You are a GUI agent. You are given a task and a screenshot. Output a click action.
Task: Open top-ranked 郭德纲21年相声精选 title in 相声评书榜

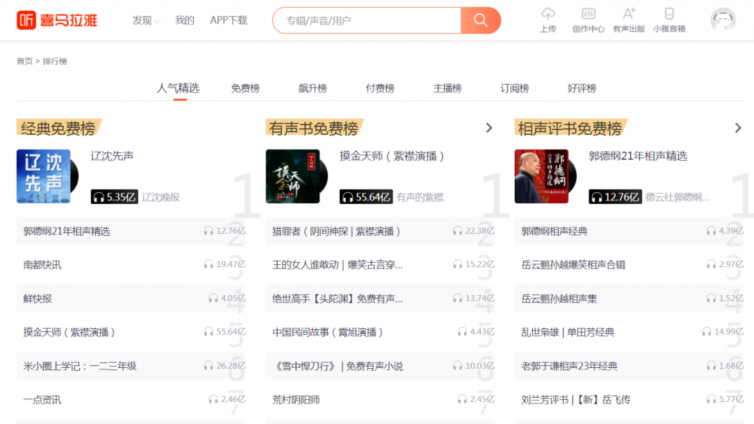pyautogui.click(x=638, y=156)
